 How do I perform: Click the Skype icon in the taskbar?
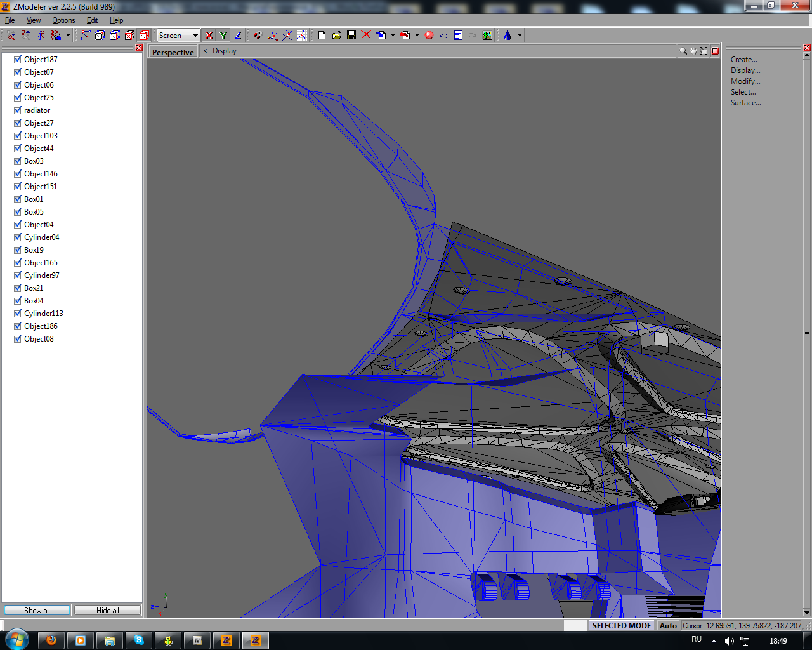pos(139,640)
